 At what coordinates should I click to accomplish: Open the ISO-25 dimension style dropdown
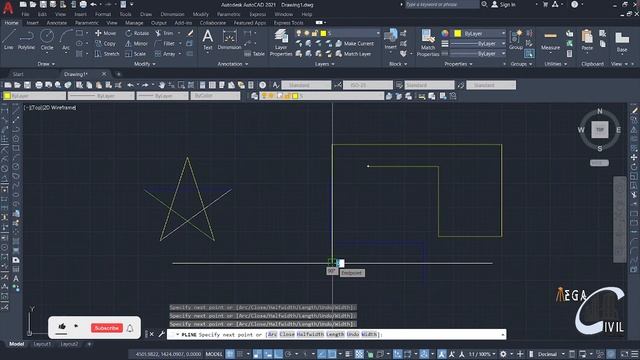click(x=367, y=85)
